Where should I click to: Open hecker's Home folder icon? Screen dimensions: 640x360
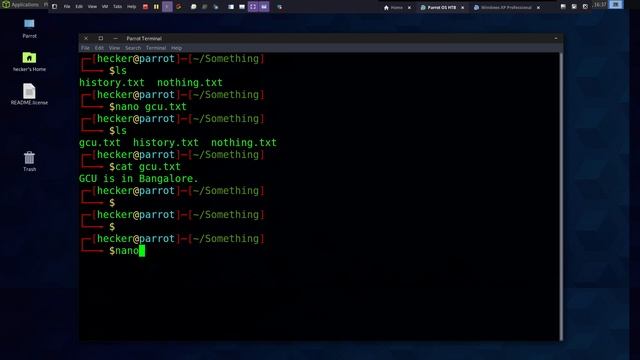pos(29,61)
